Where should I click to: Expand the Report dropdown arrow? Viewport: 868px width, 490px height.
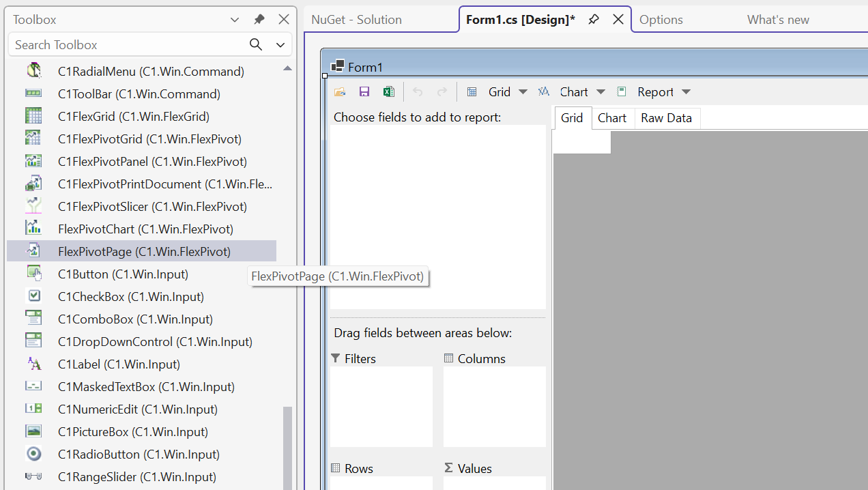click(686, 92)
